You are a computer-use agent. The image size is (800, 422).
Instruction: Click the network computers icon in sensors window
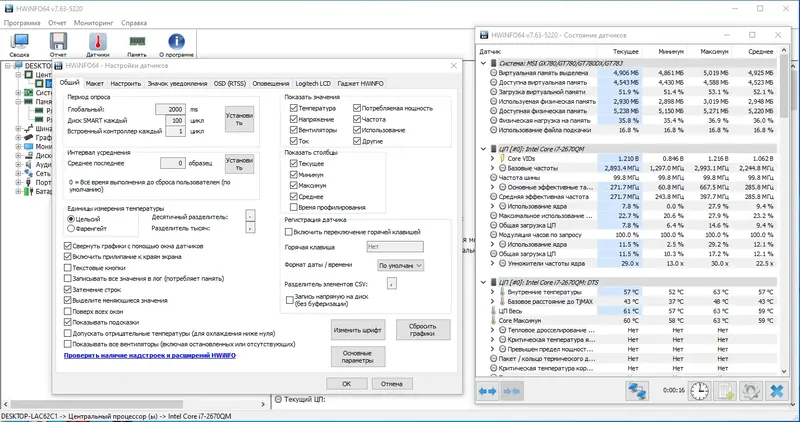click(x=637, y=391)
